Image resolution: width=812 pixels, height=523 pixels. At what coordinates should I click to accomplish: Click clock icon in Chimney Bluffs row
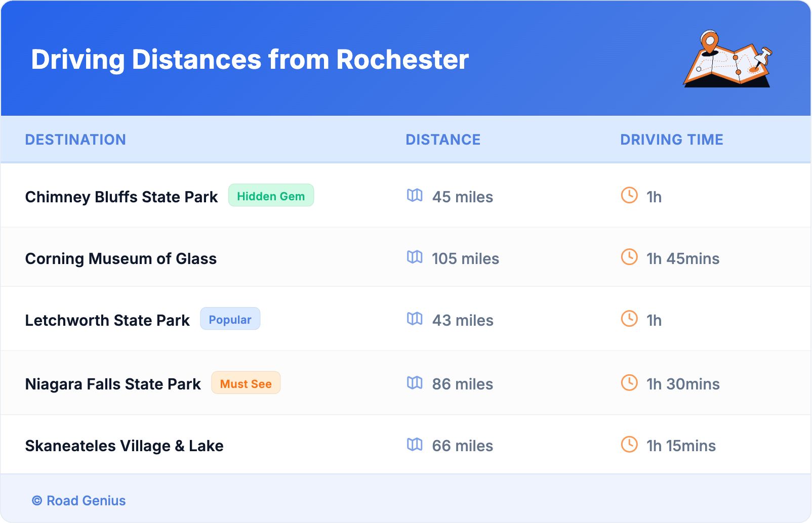629,195
